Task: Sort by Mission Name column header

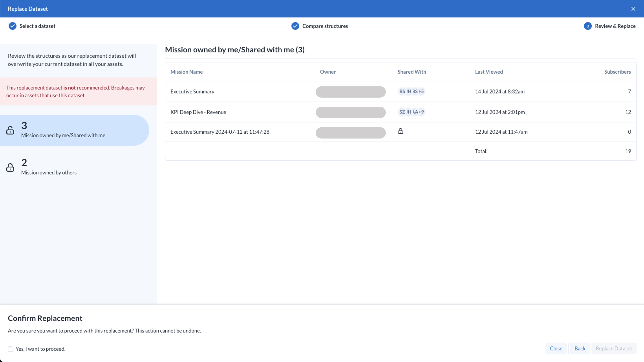Action: 186,72
